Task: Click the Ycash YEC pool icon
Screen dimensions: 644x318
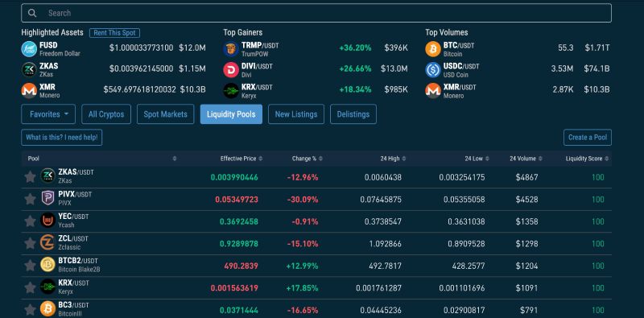Action: [x=47, y=221]
